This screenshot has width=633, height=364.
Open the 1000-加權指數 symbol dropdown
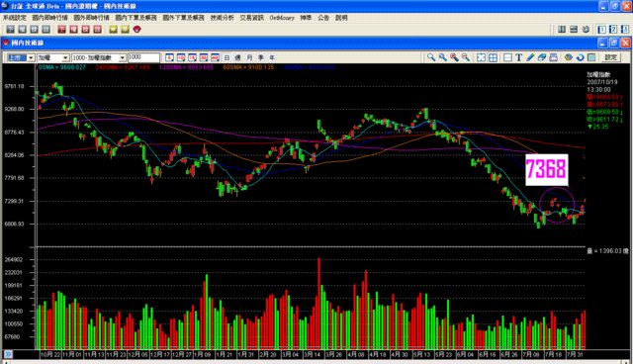click(123, 57)
